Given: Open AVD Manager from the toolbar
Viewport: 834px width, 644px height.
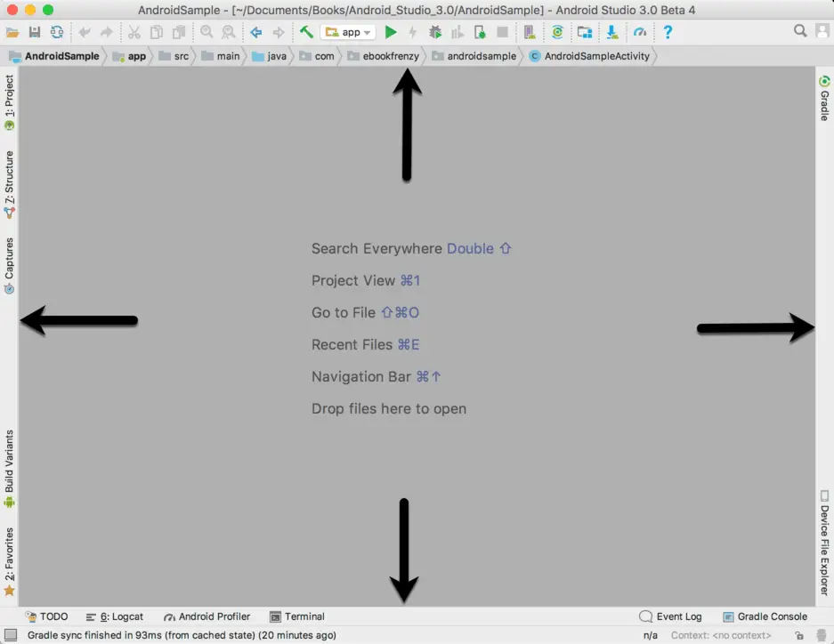Looking at the screenshot, I should coord(530,32).
